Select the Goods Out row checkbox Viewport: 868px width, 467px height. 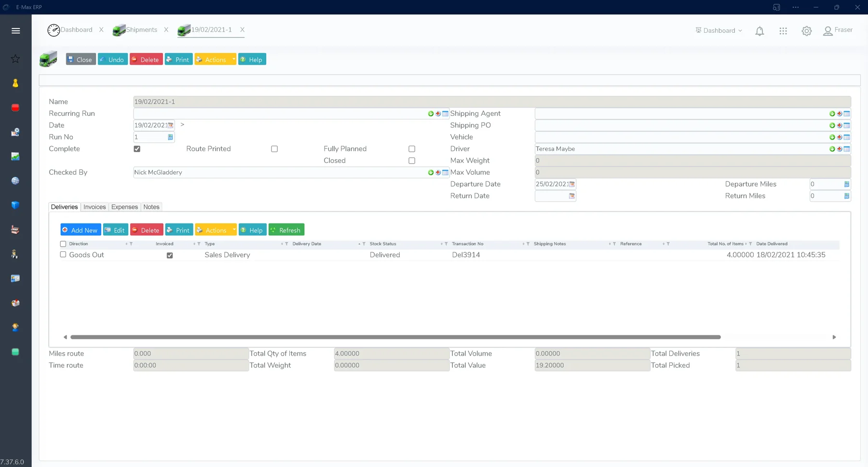[x=63, y=255]
